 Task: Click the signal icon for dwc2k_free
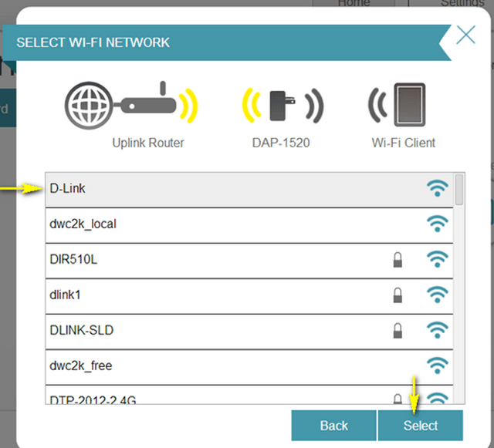click(438, 365)
